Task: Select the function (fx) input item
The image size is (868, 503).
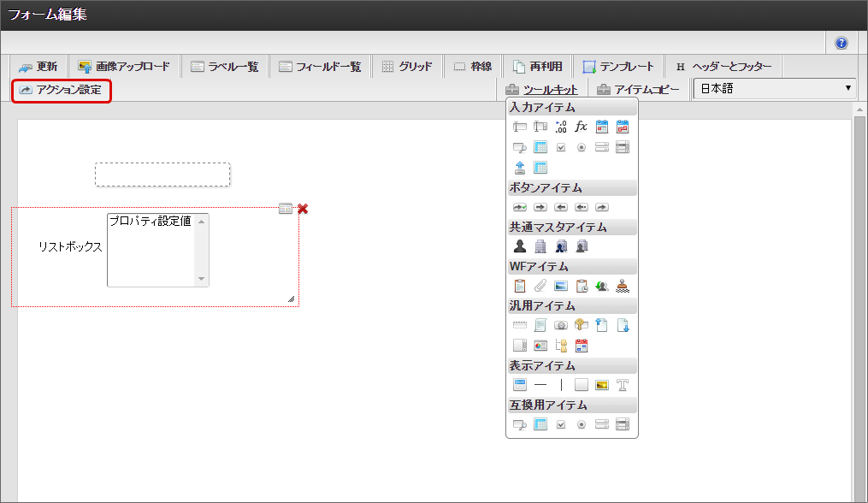Action: 582,127
